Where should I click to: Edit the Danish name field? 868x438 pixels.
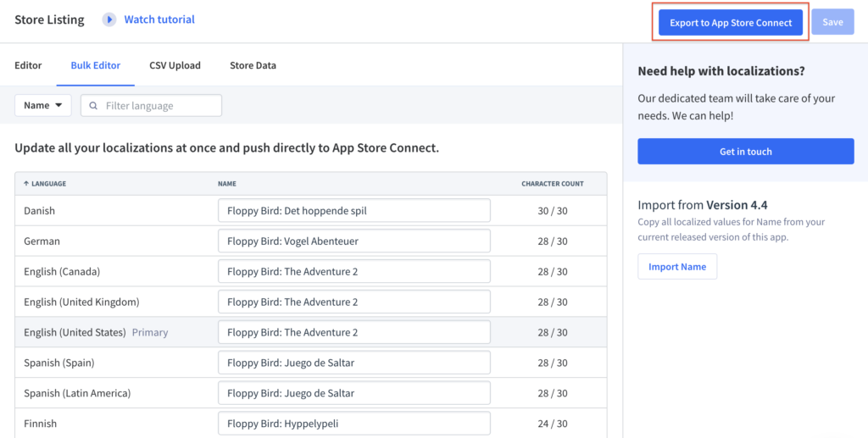(354, 211)
